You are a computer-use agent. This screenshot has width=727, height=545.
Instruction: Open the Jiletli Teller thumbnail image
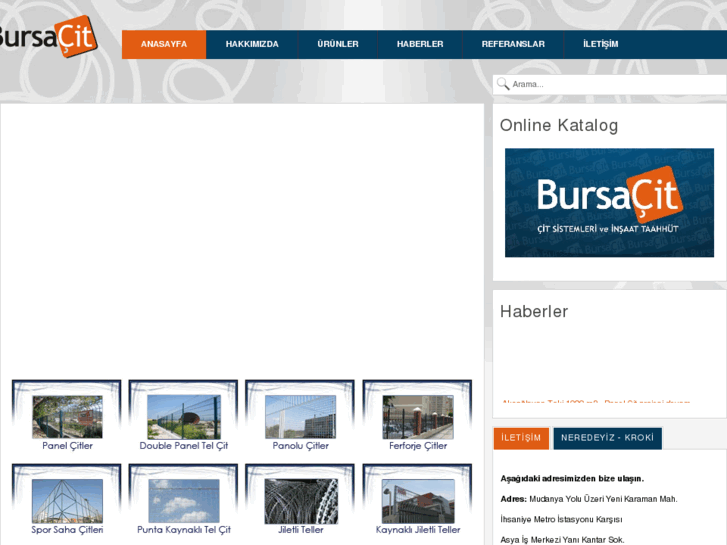point(301,501)
